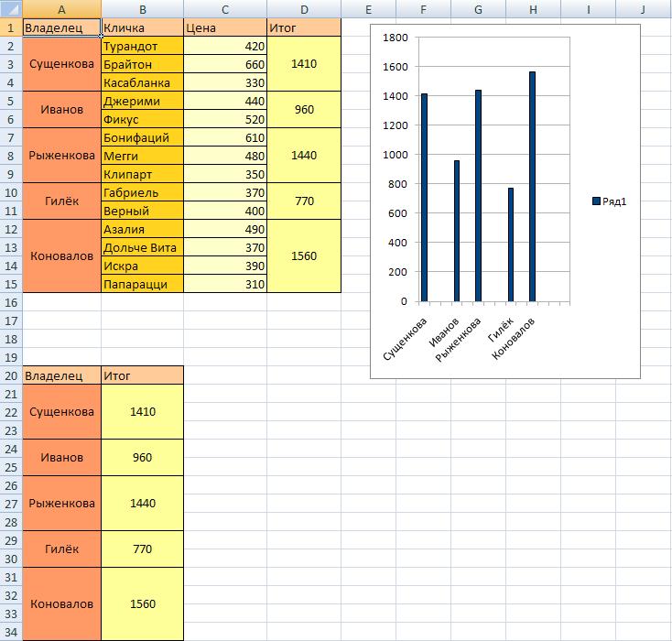Viewport: 672px width, 641px height.
Task: Select the 'Гилёк' merged cell in top table
Action: coord(61,201)
